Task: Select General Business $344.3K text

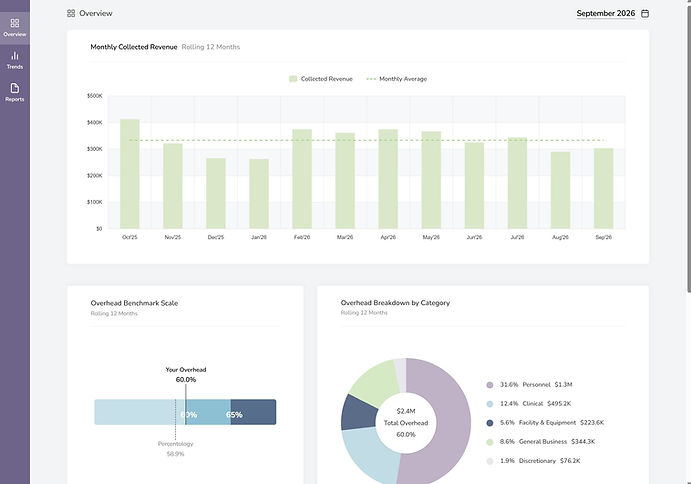Action: coord(547,442)
